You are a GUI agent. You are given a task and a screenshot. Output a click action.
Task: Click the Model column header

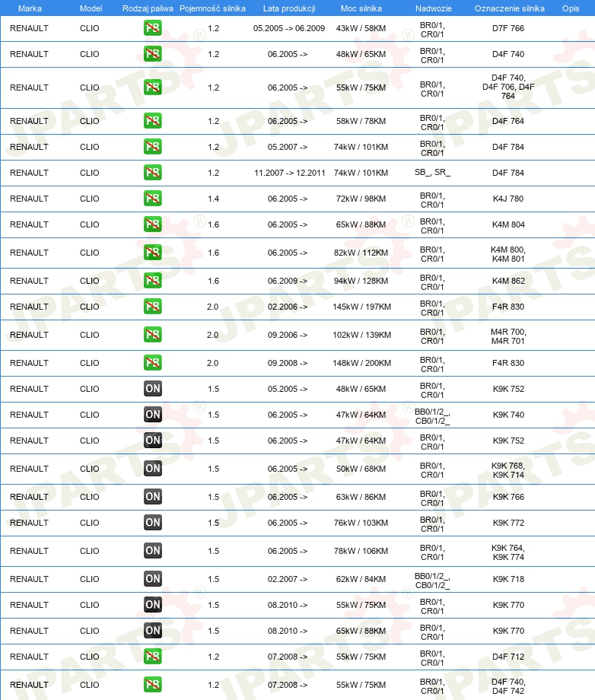(x=91, y=8)
